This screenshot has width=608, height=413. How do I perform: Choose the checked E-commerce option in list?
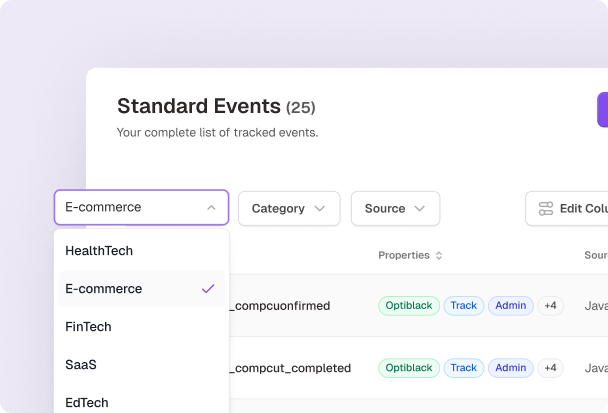click(x=142, y=289)
